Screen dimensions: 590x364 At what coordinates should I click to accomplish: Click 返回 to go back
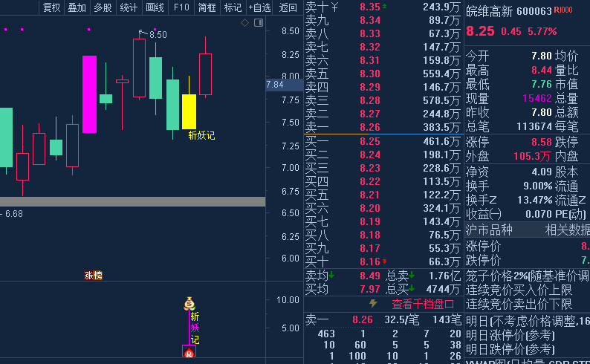pos(288,7)
